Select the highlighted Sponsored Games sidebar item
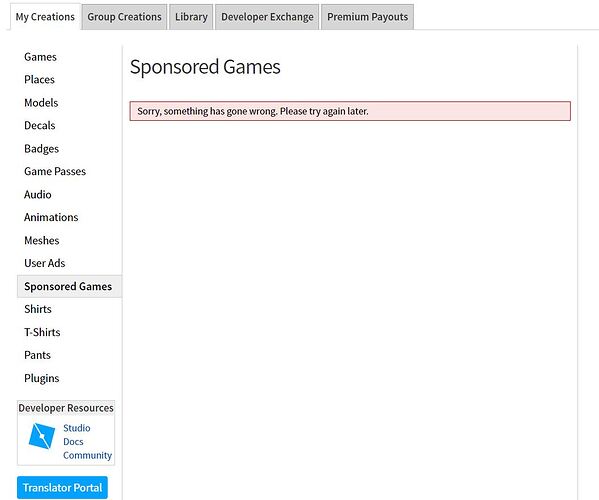The width and height of the screenshot is (599, 500). coord(69,286)
